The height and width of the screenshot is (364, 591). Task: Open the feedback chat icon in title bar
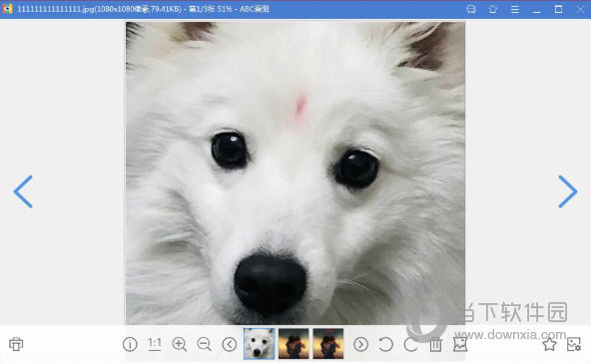(471, 9)
